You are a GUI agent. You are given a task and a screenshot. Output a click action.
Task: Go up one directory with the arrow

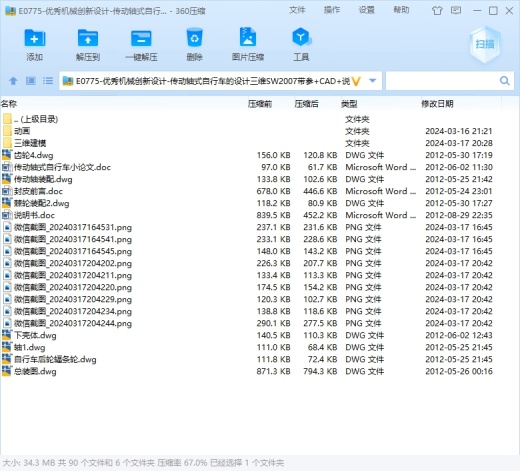coord(13,81)
